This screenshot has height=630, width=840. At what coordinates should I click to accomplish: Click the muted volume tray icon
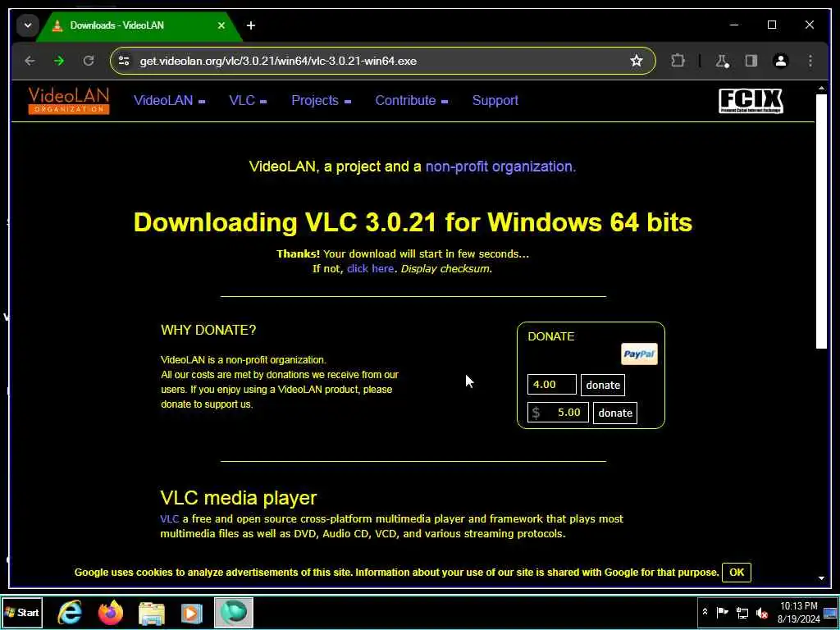(x=761, y=612)
